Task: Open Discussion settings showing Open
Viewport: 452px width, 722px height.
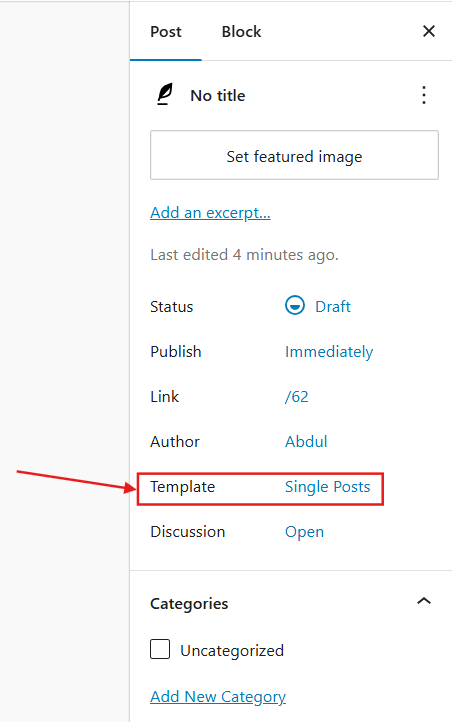Action: click(304, 532)
